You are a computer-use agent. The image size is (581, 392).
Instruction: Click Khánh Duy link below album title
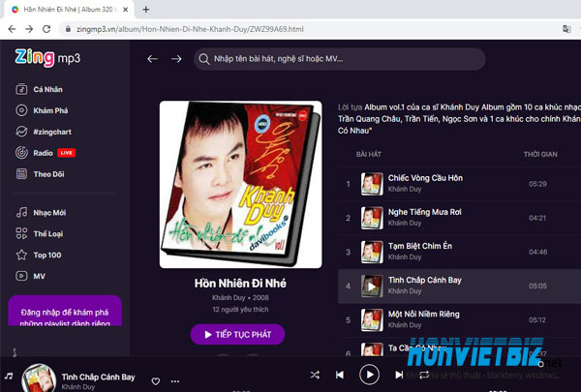click(x=229, y=297)
